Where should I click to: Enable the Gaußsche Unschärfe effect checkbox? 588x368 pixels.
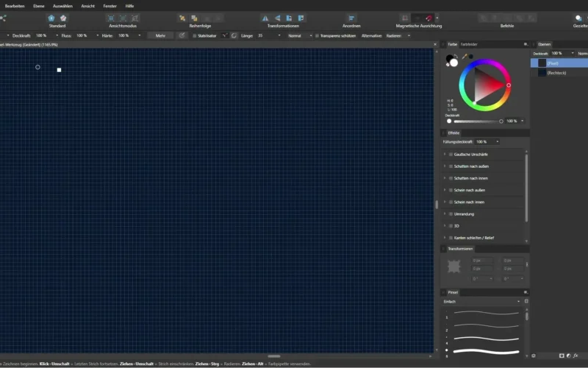451,155
